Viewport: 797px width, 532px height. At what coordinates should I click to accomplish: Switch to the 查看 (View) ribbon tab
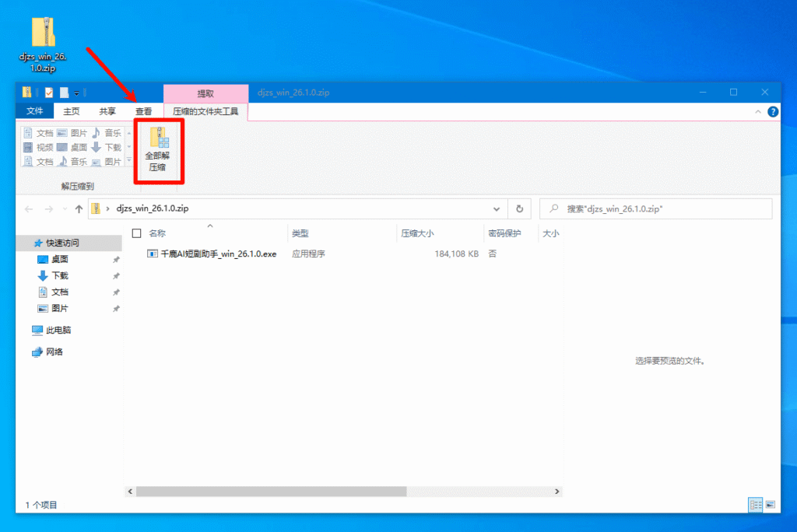point(143,112)
